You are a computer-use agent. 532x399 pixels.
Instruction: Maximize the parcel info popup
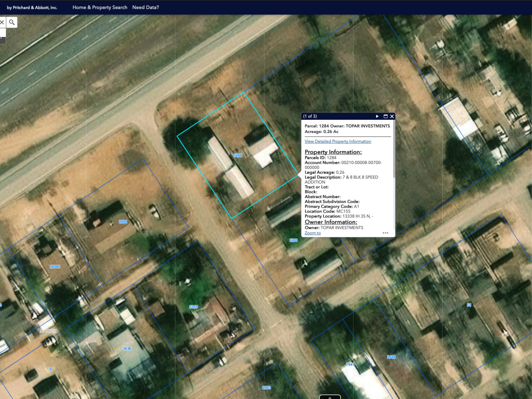385,116
